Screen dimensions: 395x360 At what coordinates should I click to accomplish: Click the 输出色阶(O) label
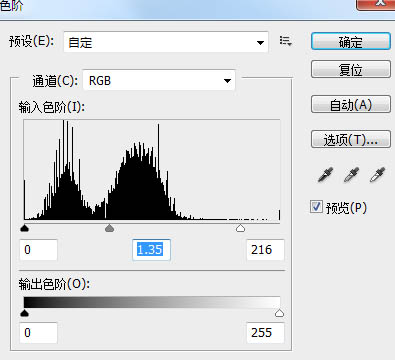(x=54, y=284)
